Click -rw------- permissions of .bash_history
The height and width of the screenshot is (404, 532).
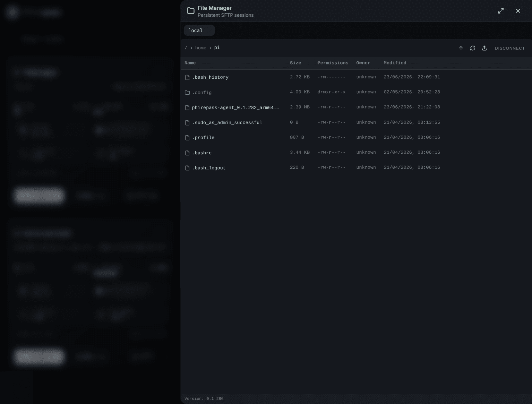(331, 77)
